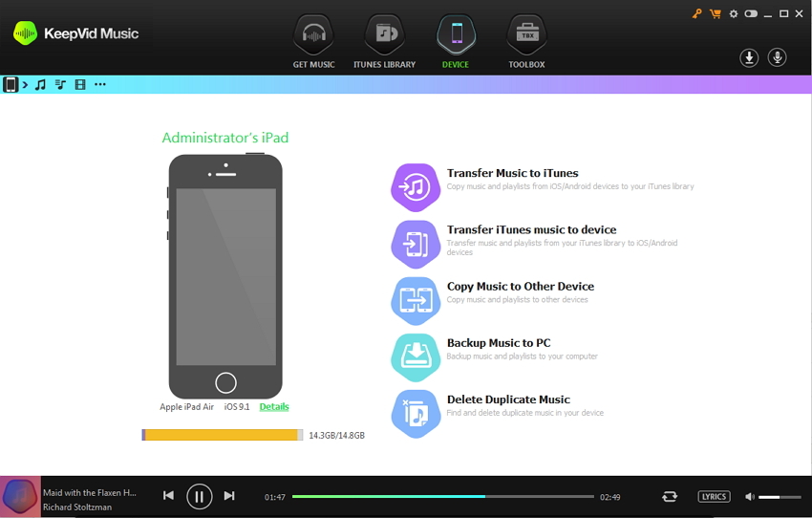
Task: Click the elapsed time 01:47
Action: tap(275, 497)
